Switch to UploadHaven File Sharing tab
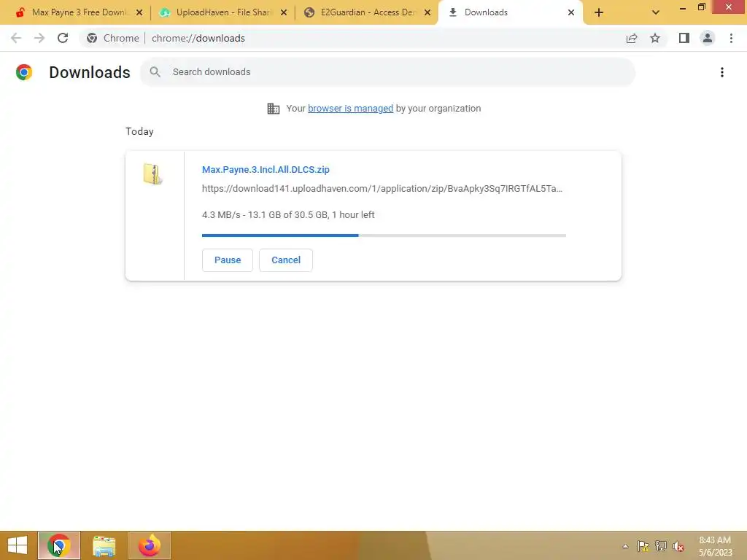This screenshot has width=747, height=560. click(x=223, y=12)
